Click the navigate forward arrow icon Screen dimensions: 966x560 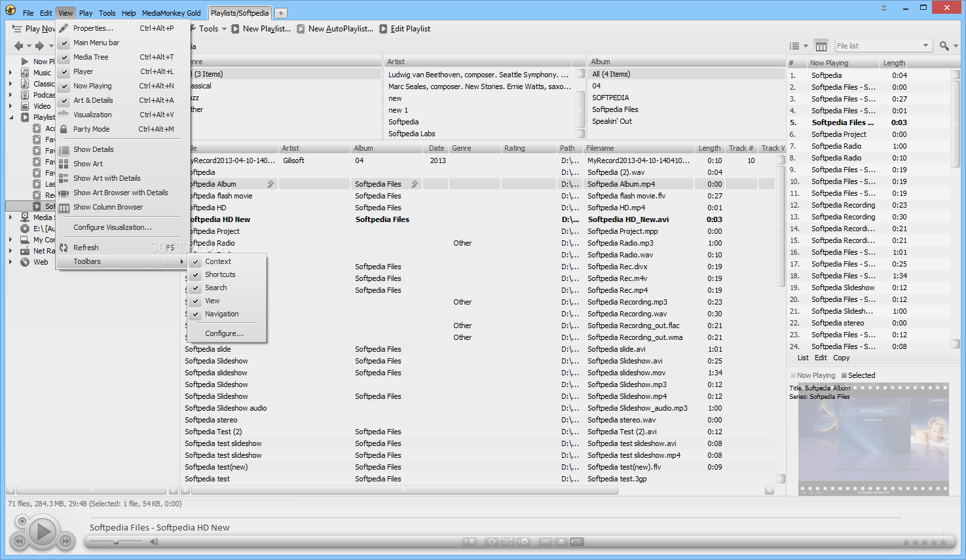pyautogui.click(x=39, y=46)
